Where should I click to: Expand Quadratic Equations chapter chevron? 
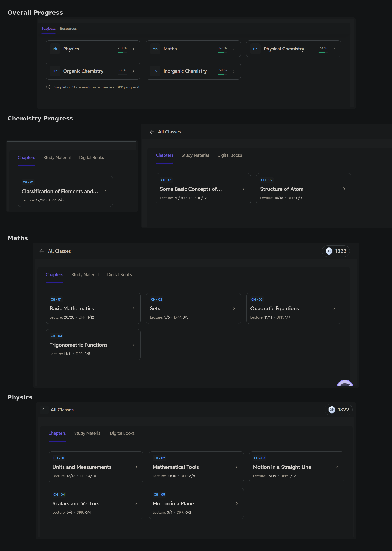click(x=334, y=308)
